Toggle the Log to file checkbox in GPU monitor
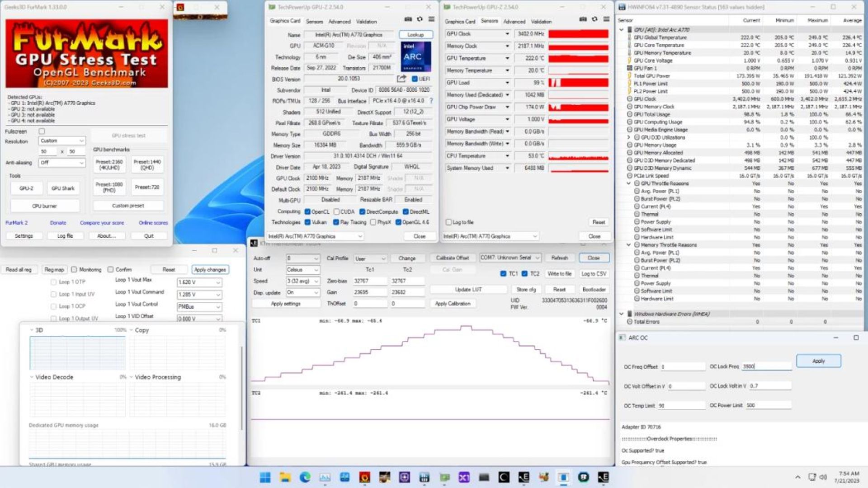Image resolution: width=868 pixels, height=488 pixels. 449,222
